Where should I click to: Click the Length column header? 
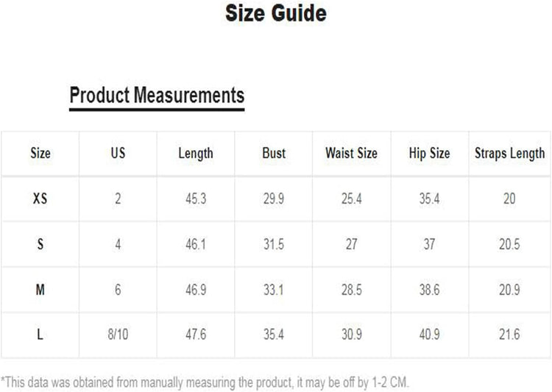click(196, 153)
